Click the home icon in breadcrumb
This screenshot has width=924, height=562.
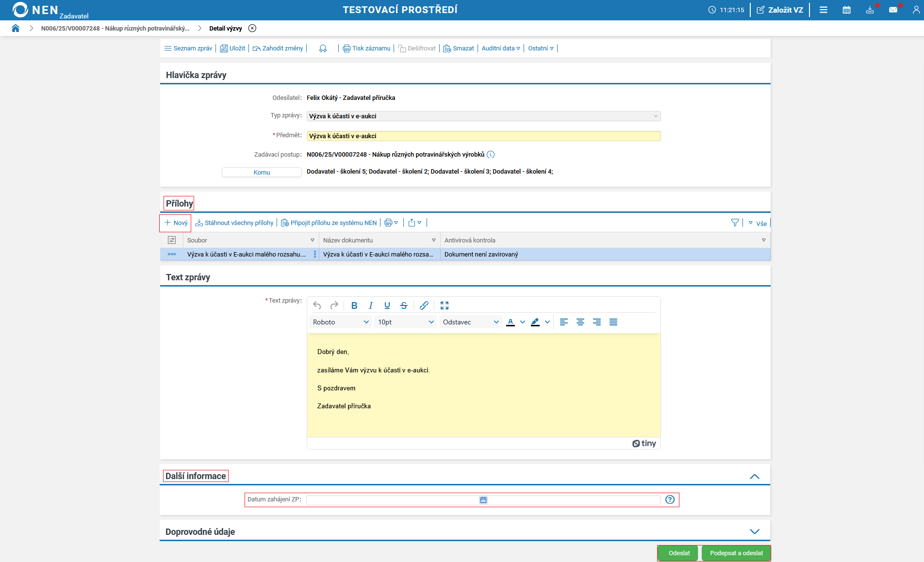(x=16, y=28)
